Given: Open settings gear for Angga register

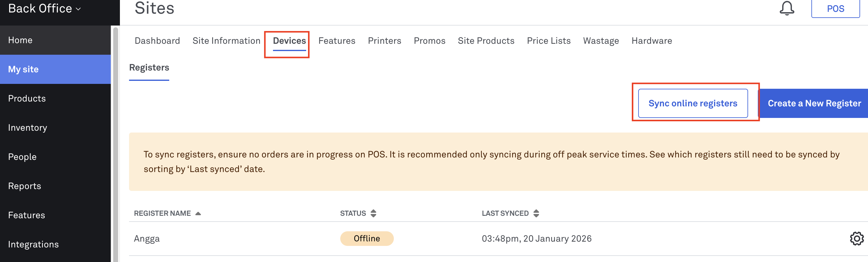Looking at the screenshot, I should click(856, 239).
